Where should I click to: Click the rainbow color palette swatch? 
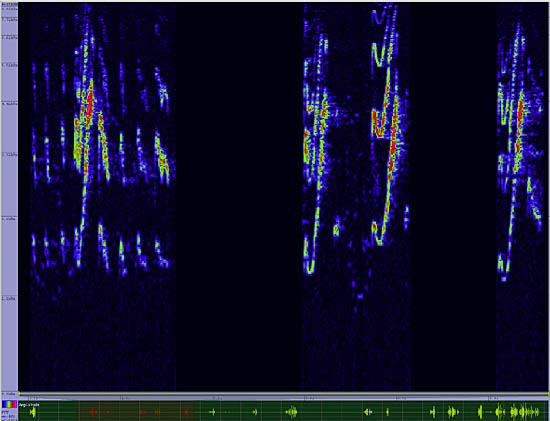point(9,404)
